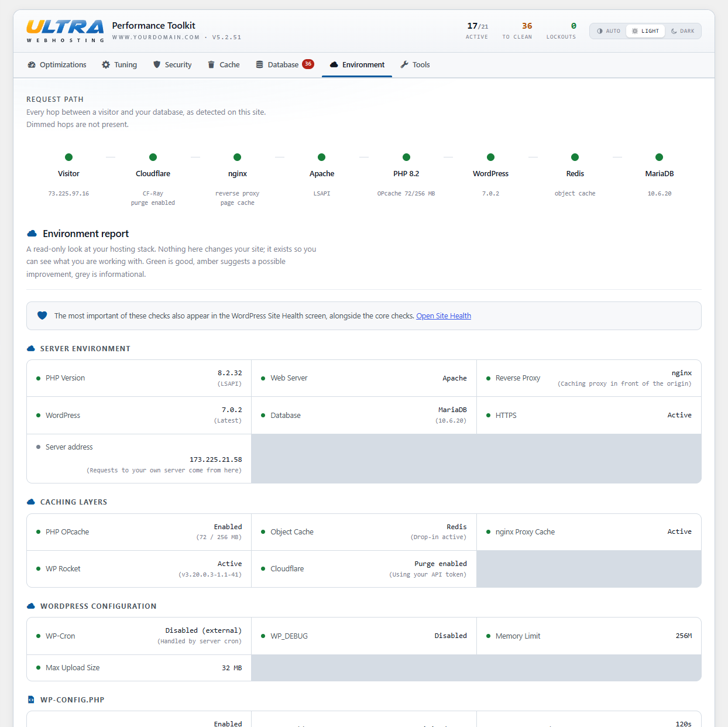Click the database stack icon

point(259,65)
